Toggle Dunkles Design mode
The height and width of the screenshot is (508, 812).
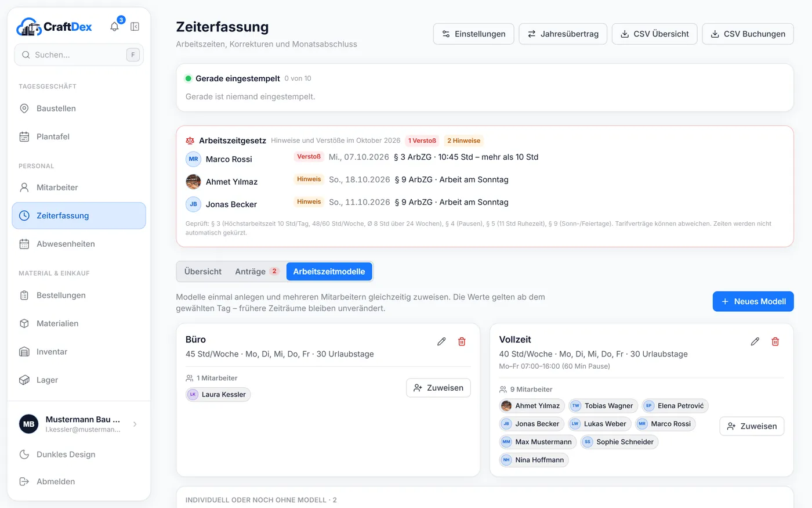point(79,455)
